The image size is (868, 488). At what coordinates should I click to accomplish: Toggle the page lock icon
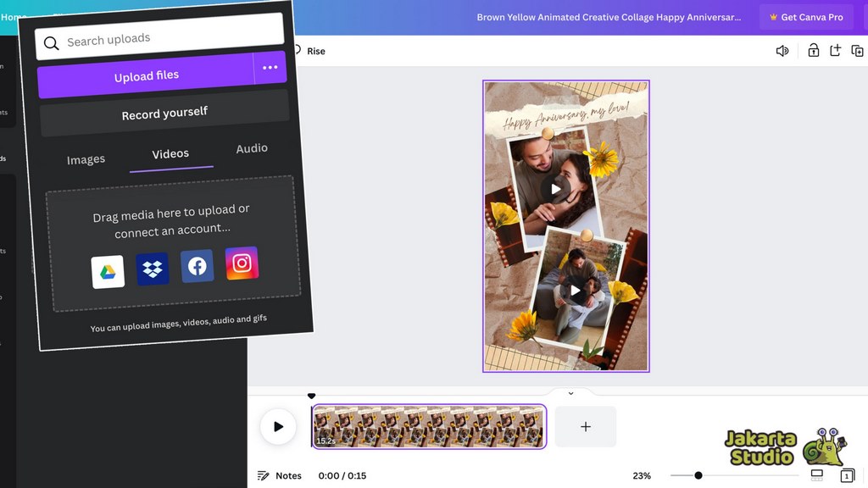(x=813, y=51)
